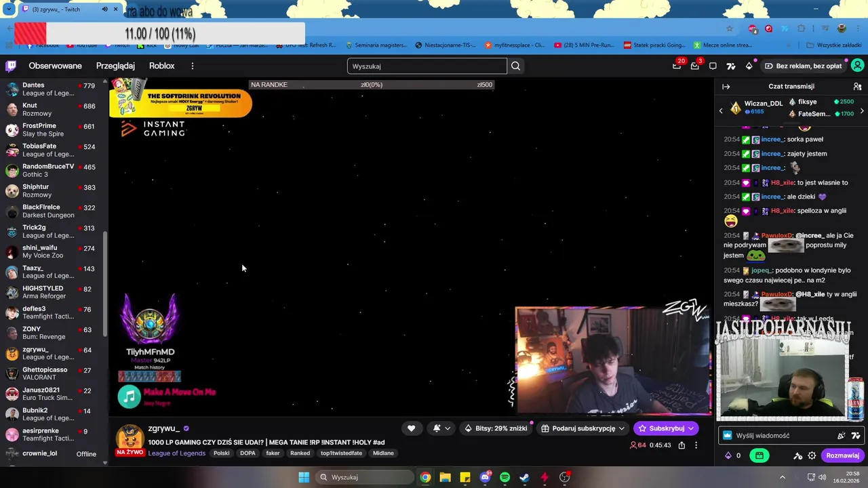
Task: Open Steam from the taskbar
Action: pyautogui.click(x=524, y=477)
